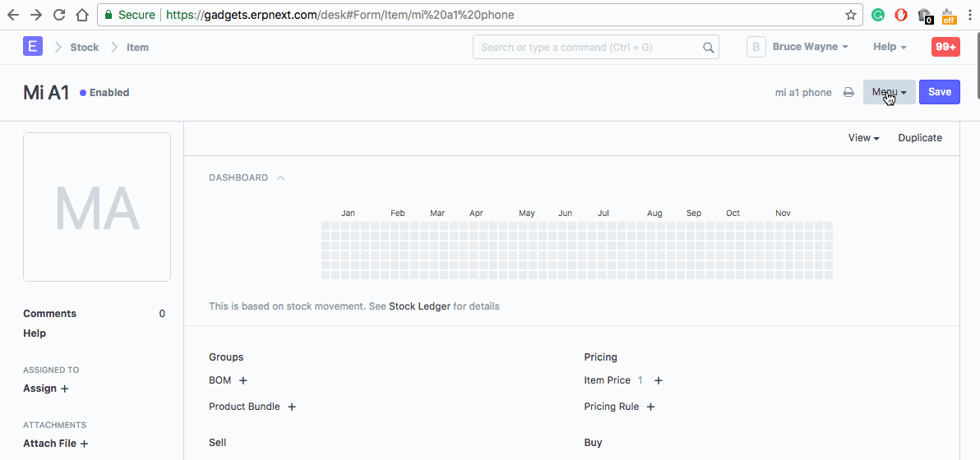Click the plus next to Attach File
The width and height of the screenshot is (980, 460).
(x=84, y=443)
